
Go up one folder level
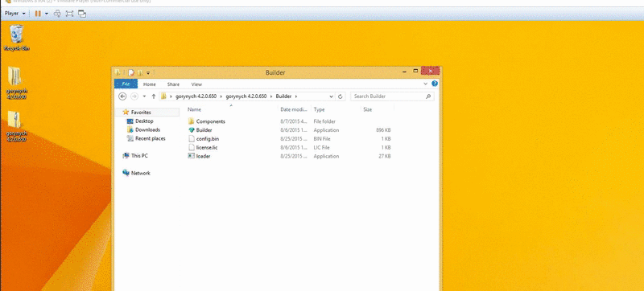coord(154,96)
